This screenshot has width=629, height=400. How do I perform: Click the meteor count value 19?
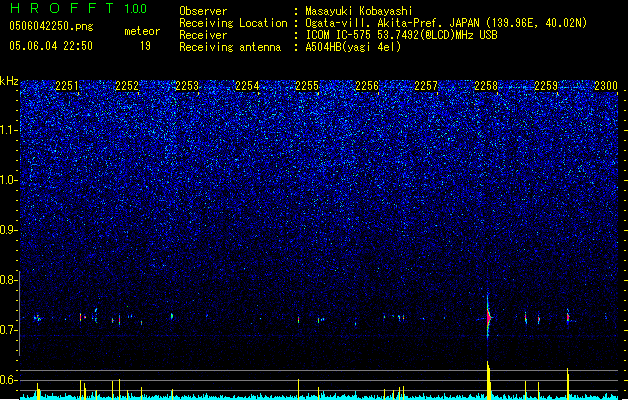tap(145, 46)
